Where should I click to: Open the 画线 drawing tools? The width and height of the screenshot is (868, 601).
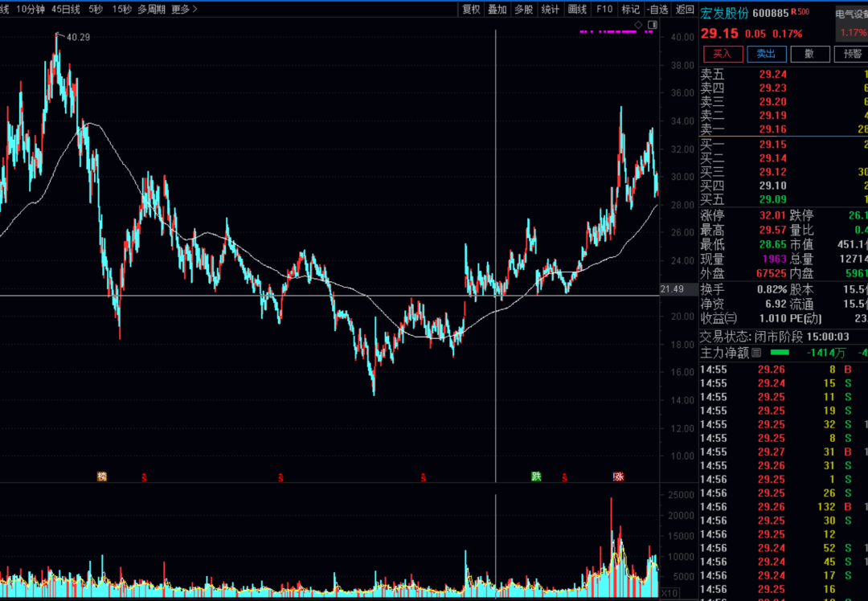point(577,9)
